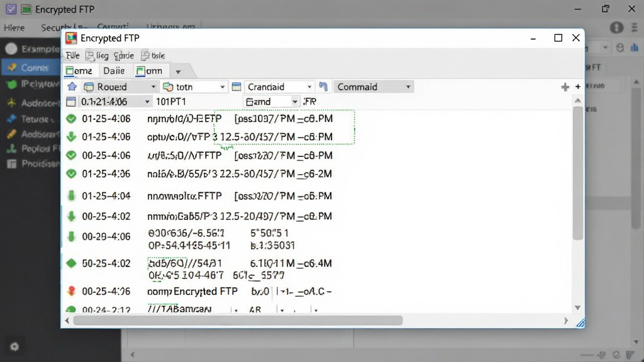
Task: Click the status icon on 01-25-4:04 row
Action: click(x=71, y=196)
